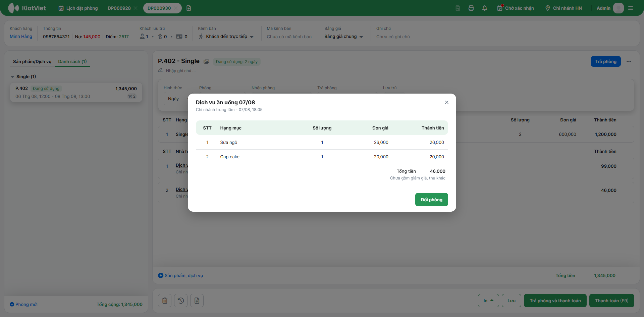Click 99,000 service amount

click(x=609, y=166)
